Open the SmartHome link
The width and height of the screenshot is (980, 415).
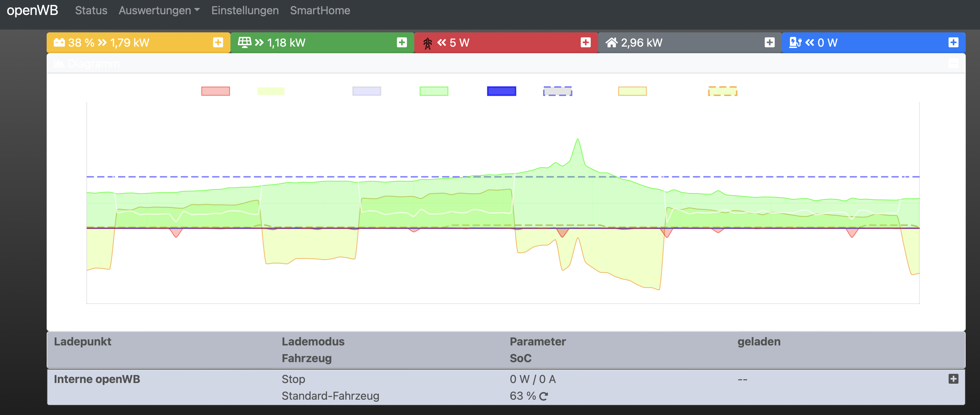pyautogui.click(x=320, y=10)
